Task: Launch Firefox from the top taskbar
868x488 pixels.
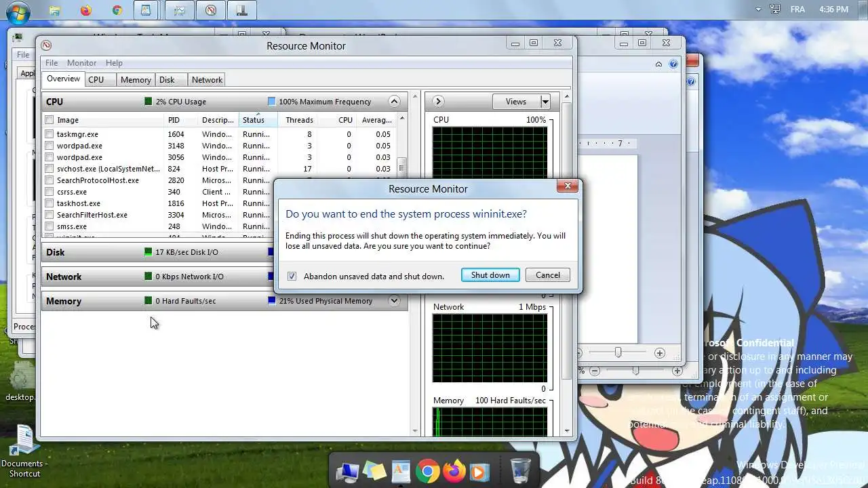Action: (85, 10)
